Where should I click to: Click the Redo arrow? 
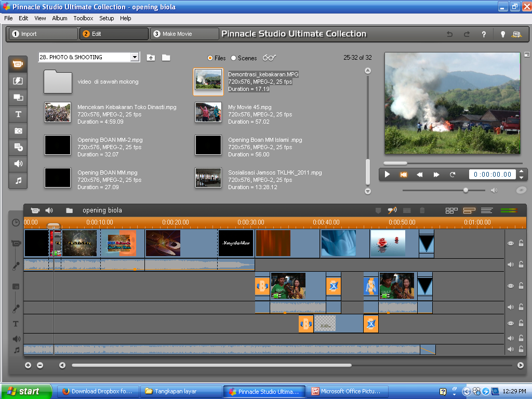click(467, 34)
